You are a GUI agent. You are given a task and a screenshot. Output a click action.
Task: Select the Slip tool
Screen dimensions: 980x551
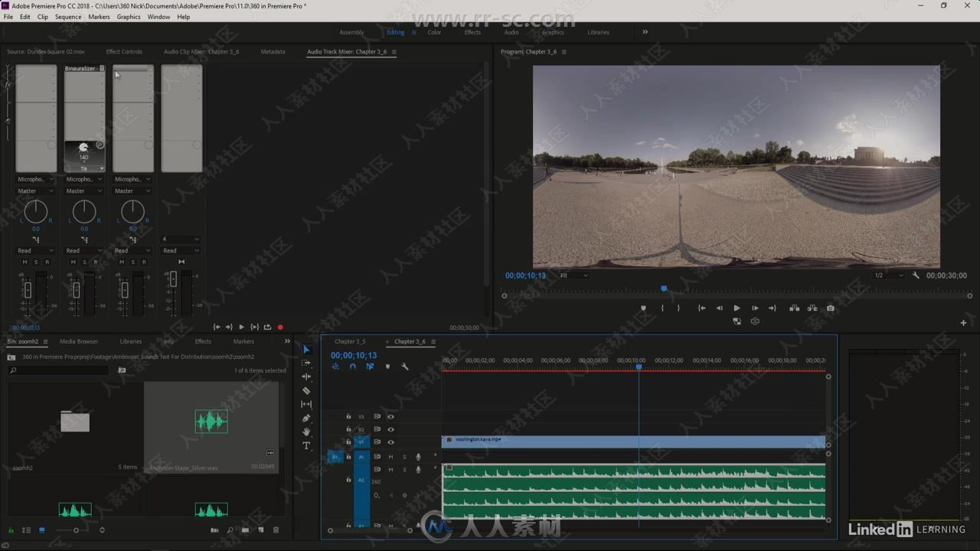coord(306,404)
